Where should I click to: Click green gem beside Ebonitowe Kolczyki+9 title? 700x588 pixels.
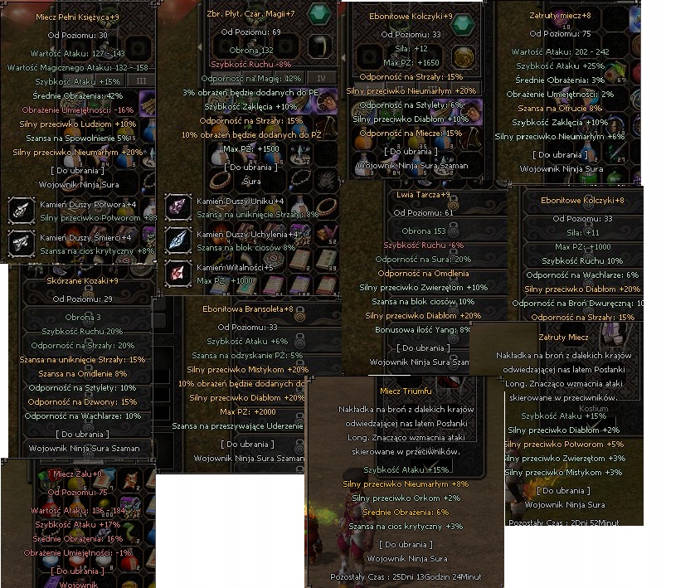click(463, 22)
